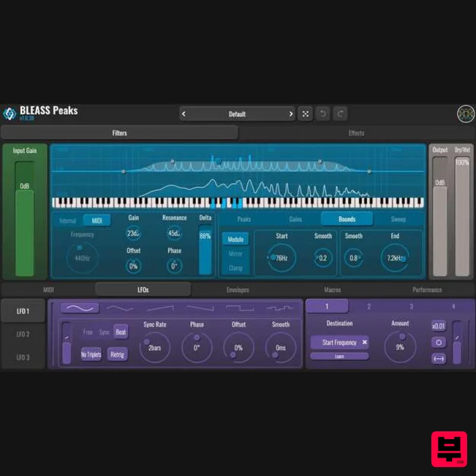Select the Clamp bounds mode

(236, 268)
